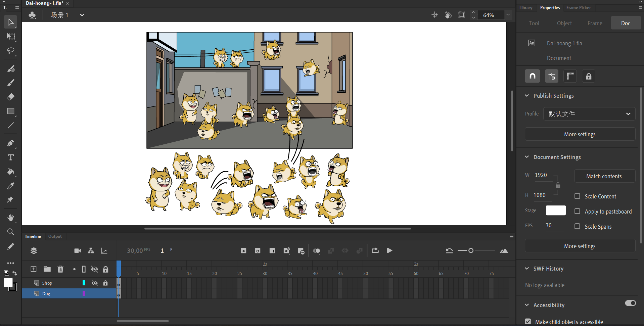Enable the Scale Content checkbox
The image size is (644, 326).
(577, 196)
